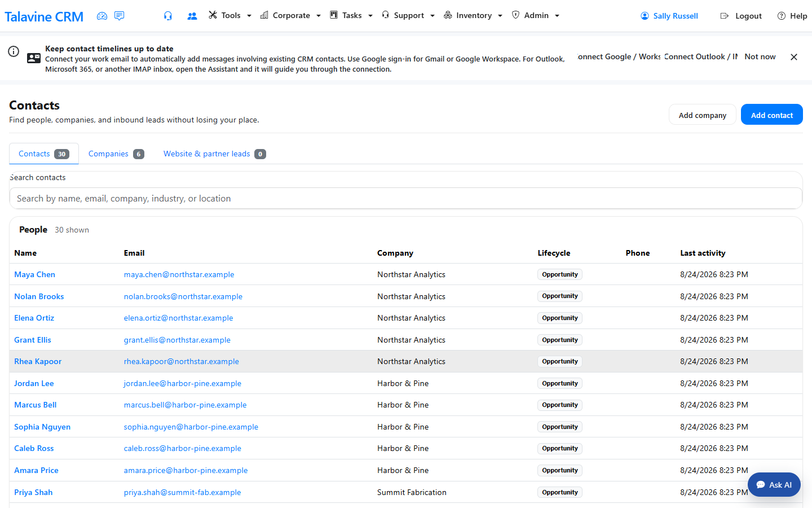Click the Admin shield icon
This screenshot has height=508, width=812.
click(x=515, y=15)
